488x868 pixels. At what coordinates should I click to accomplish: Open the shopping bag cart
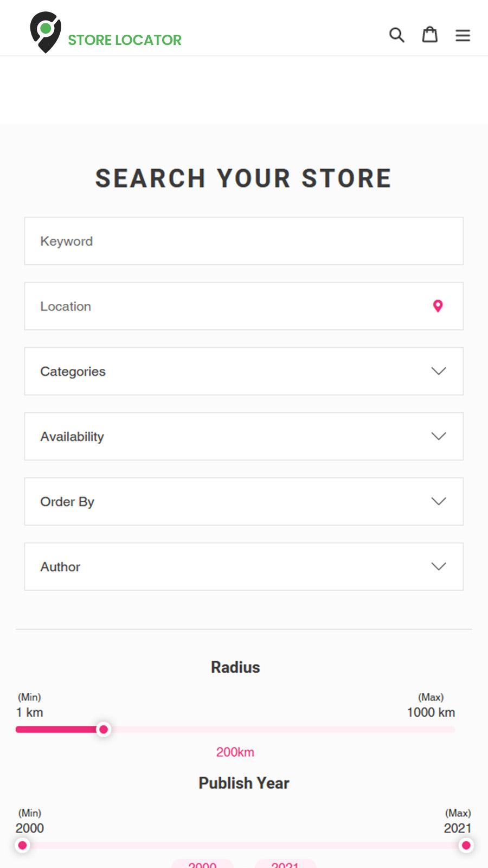click(430, 35)
